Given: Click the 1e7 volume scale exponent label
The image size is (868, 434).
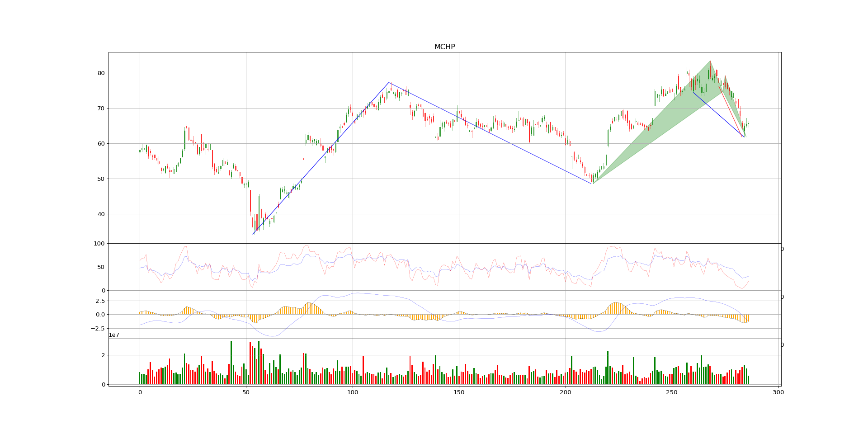Looking at the screenshot, I should pyautogui.click(x=114, y=335).
